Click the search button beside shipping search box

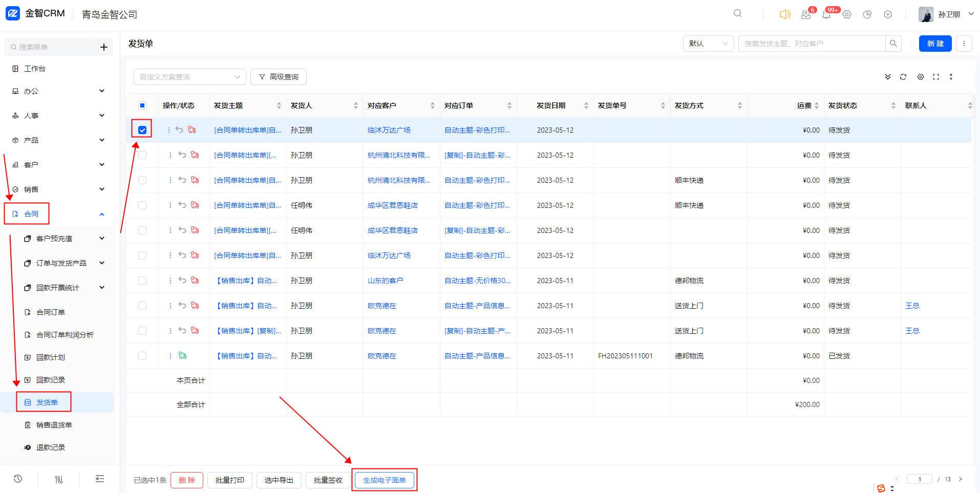[893, 44]
